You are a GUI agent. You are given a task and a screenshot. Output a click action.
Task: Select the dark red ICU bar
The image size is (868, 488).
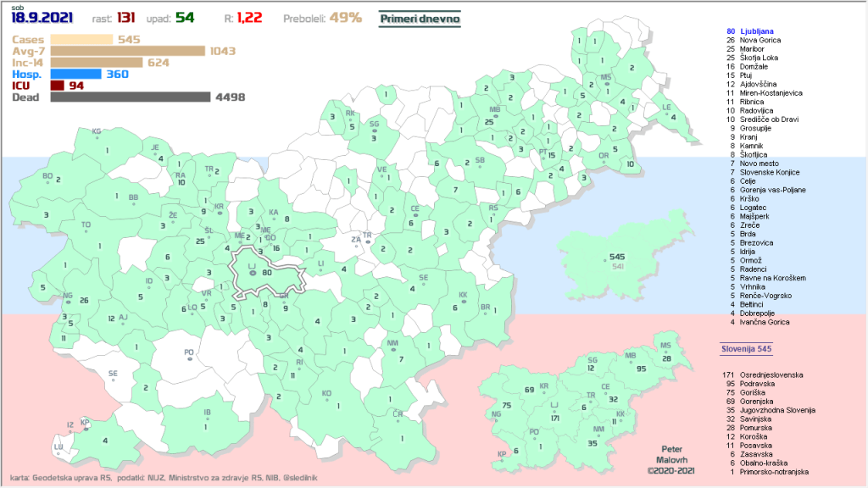coord(57,86)
